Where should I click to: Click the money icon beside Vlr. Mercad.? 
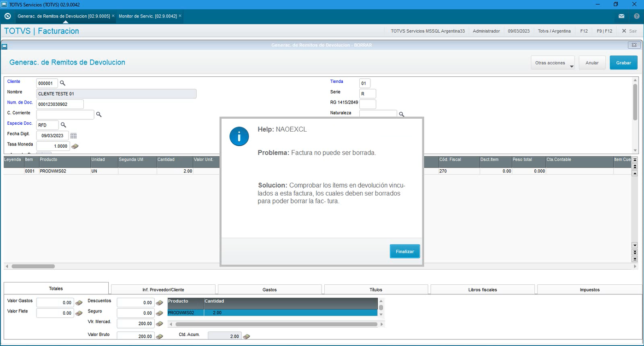point(159,324)
